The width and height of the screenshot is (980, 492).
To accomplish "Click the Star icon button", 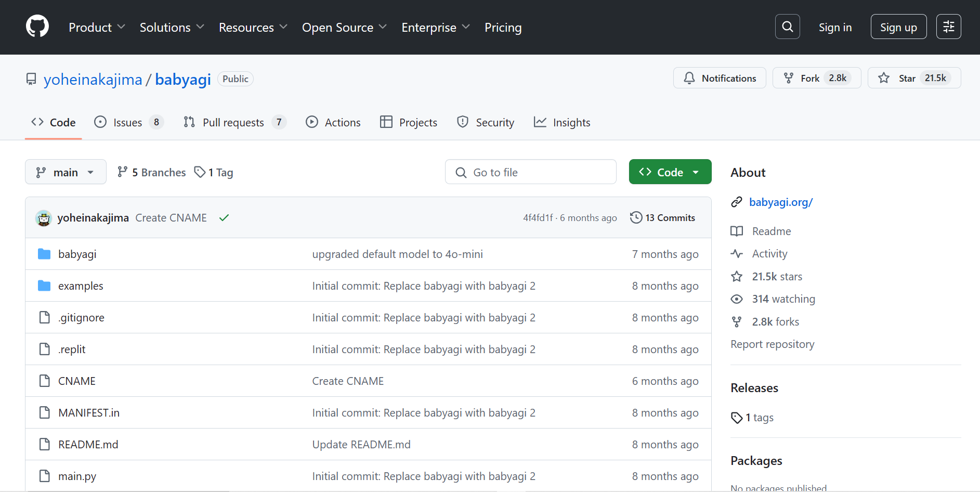I will pyautogui.click(x=884, y=78).
